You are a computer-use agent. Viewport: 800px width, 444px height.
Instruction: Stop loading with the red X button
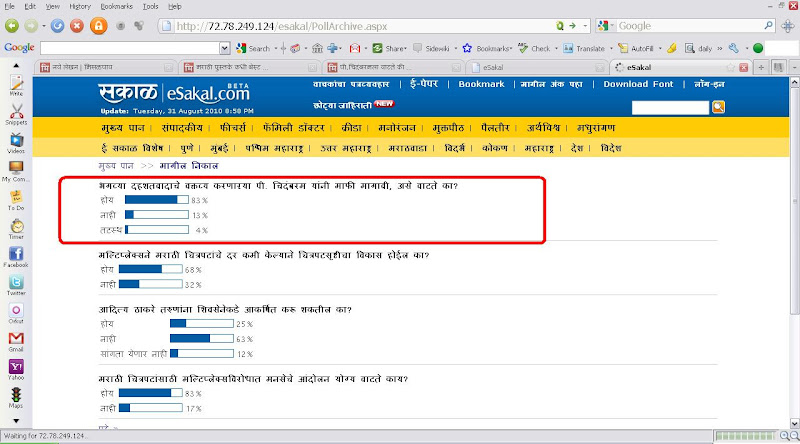tap(77, 26)
